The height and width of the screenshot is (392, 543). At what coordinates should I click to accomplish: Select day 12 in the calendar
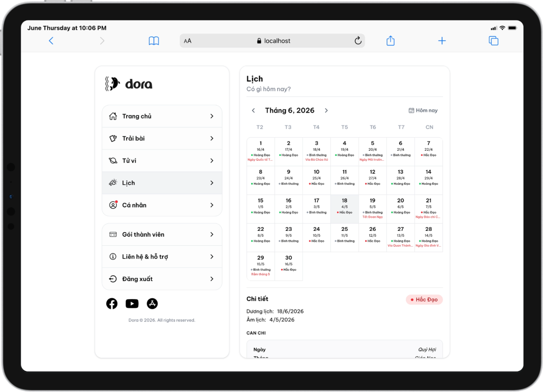373,180
